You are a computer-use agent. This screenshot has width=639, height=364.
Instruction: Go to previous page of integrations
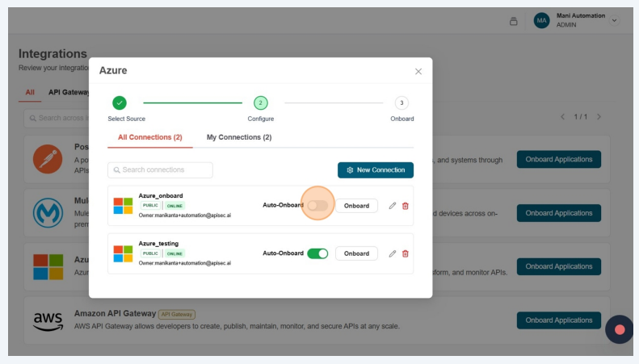point(563,117)
